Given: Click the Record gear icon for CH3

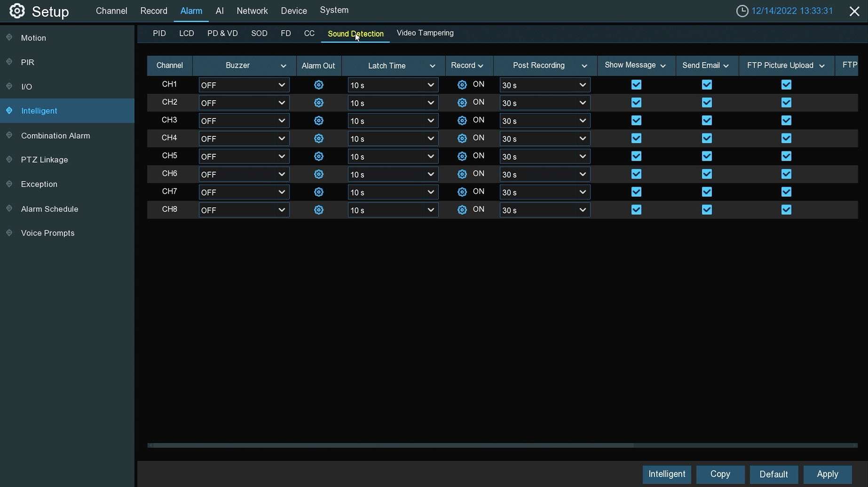Looking at the screenshot, I should 462,121.
